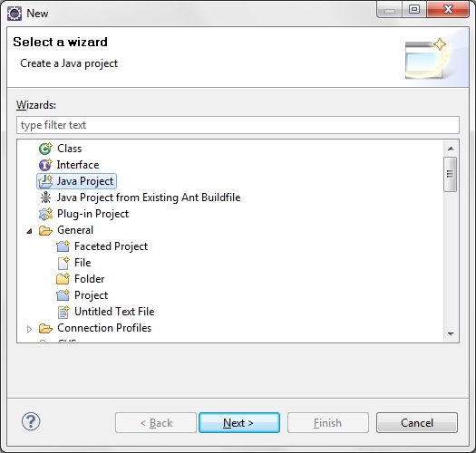Click the Java Project icon
The width and height of the screenshot is (476, 453).
45,181
